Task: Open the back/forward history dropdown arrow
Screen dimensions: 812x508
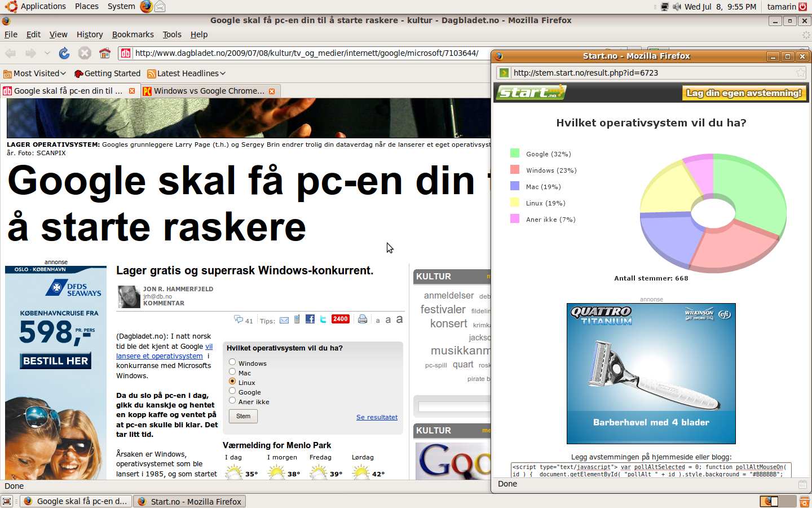Action: click(x=47, y=53)
